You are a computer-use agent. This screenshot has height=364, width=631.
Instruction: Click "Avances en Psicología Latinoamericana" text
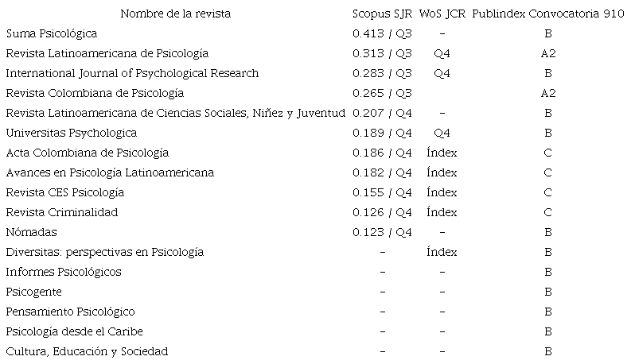point(109,172)
